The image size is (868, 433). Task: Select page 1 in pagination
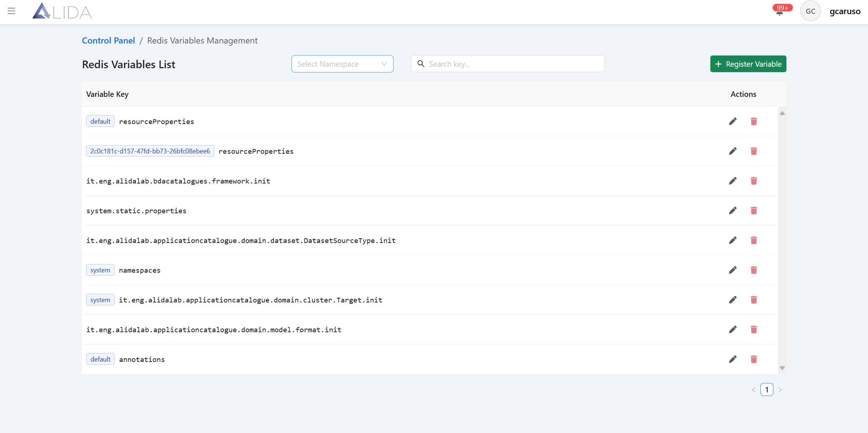(x=767, y=390)
